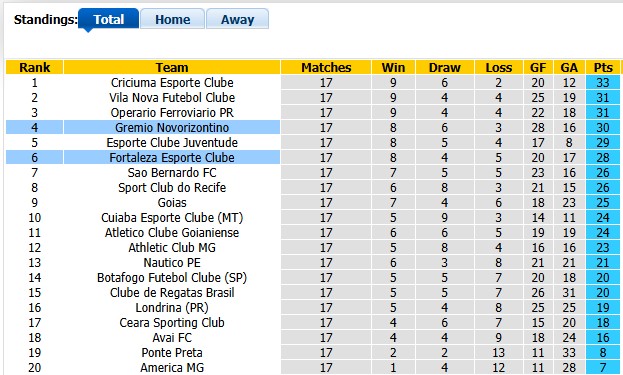Open Vila Nova Futebol Clube team
Image resolution: width=623 pixels, height=375 pixels.
pyautogui.click(x=172, y=98)
